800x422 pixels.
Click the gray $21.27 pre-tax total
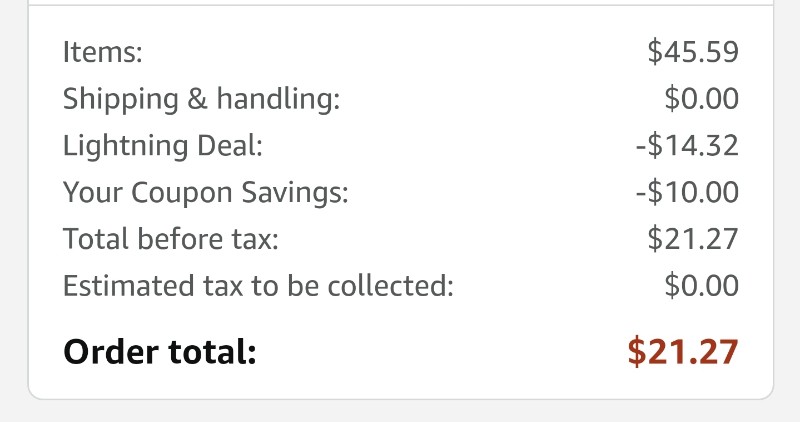[x=693, y=239]
